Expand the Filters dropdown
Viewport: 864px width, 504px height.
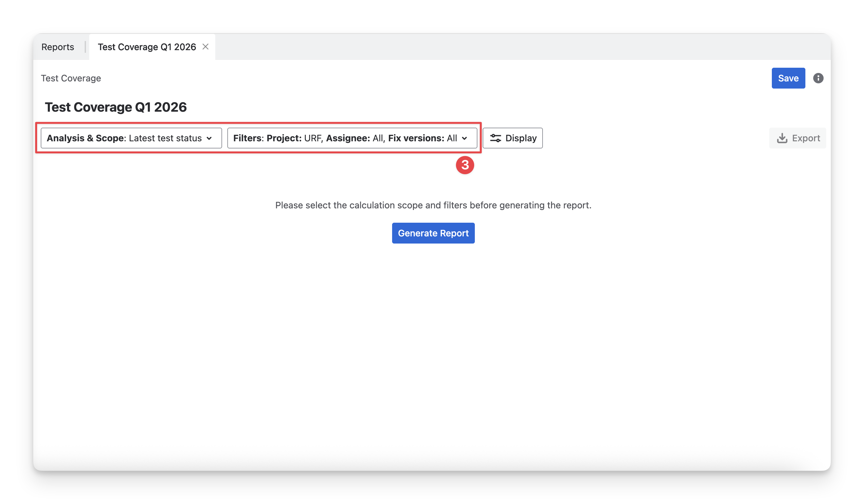[352, 138]
